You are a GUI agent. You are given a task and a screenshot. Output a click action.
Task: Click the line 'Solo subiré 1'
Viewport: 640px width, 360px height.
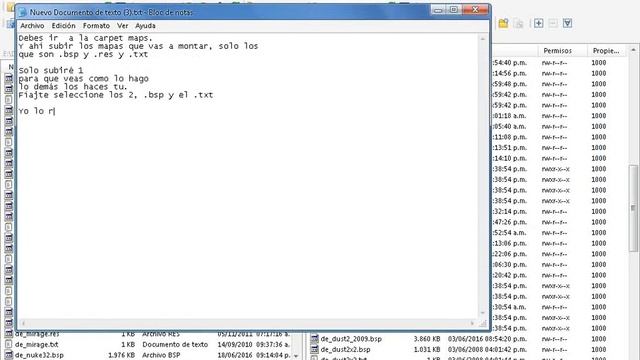pos(51,71)
